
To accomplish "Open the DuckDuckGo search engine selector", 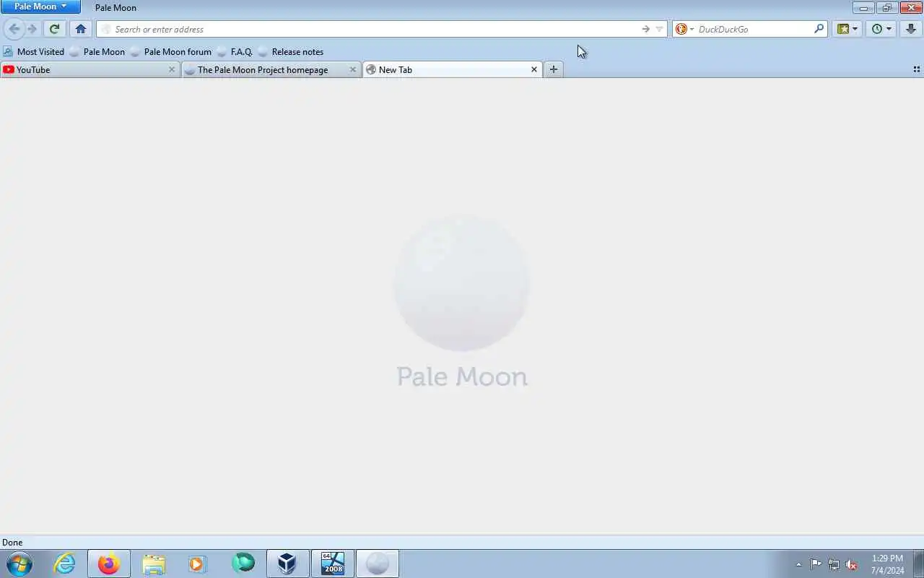I will click(684, 29).
